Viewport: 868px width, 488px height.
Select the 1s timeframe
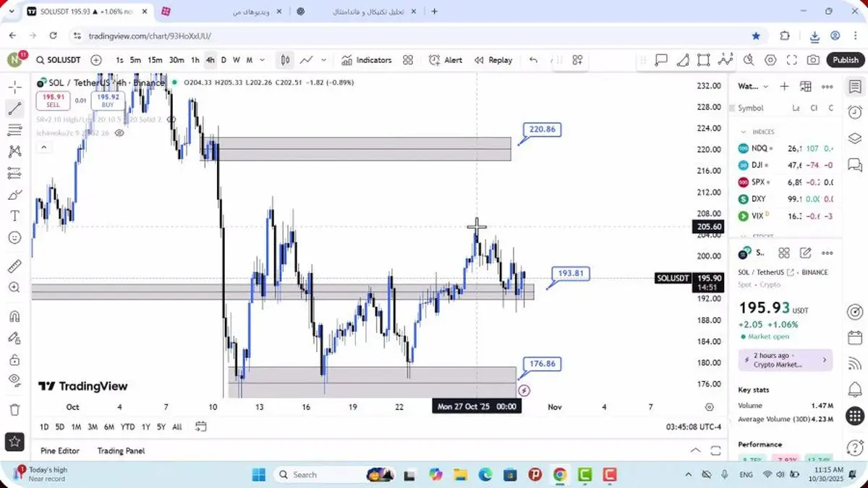(x=119, y=60)
